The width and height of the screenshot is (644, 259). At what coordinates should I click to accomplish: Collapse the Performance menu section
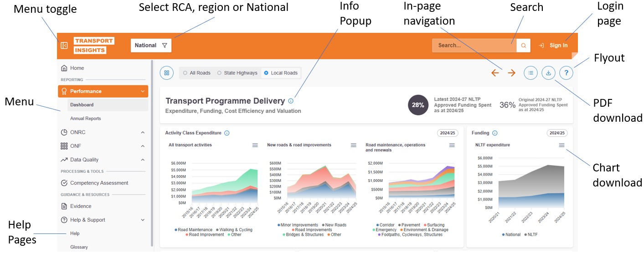click(103, 91)
